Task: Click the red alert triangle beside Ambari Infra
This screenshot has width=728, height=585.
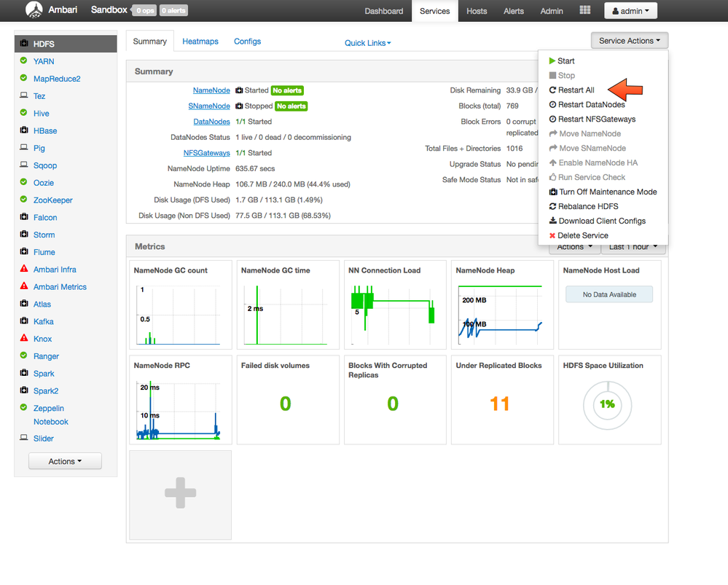Action: [23, 268]
